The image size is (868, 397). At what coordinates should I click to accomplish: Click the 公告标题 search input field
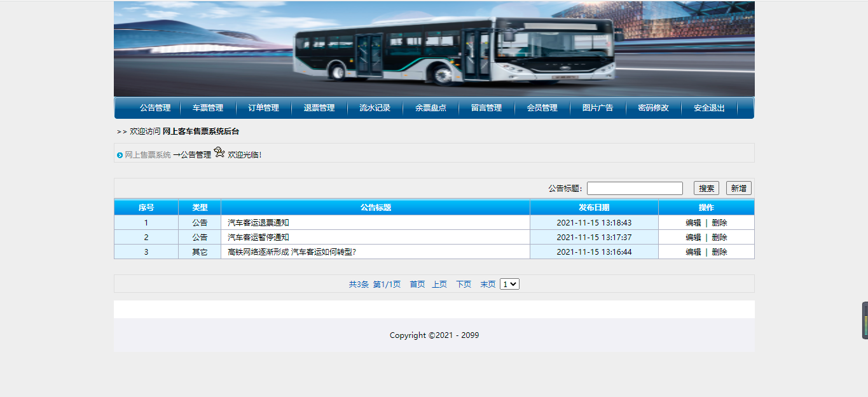635,188
